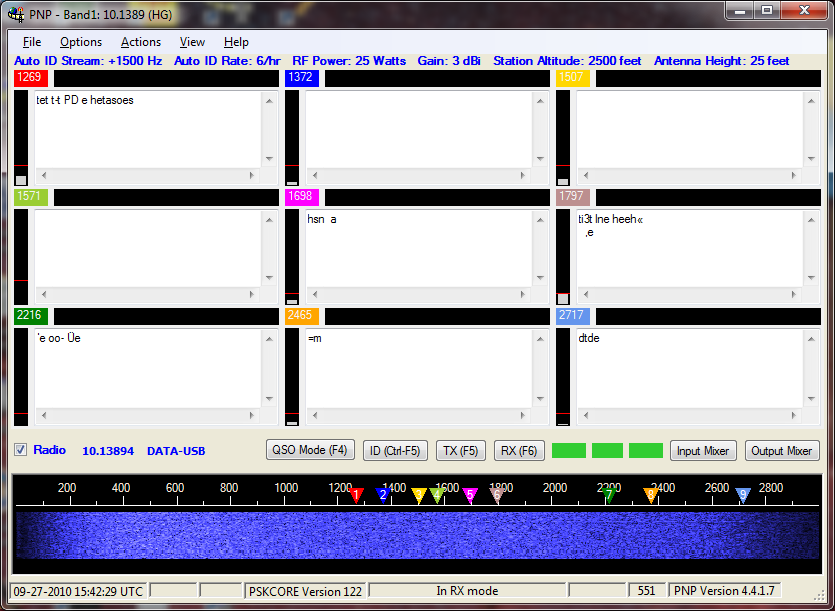835x611 pixels.
Task: Click the yellow channel 3 marker on spectrum
Action: pyautogui.click(x=419, y=496)
